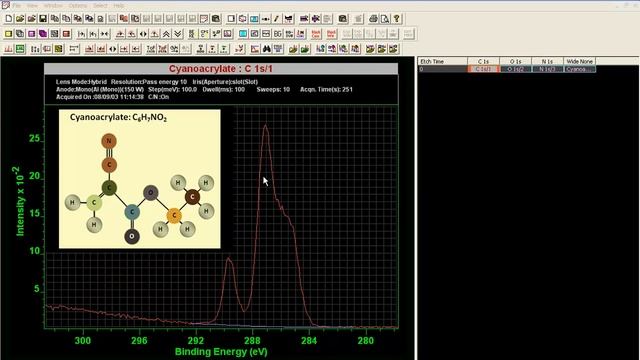
Task: Click the yellow square tile icon
Action: click(x=9, y=34)
